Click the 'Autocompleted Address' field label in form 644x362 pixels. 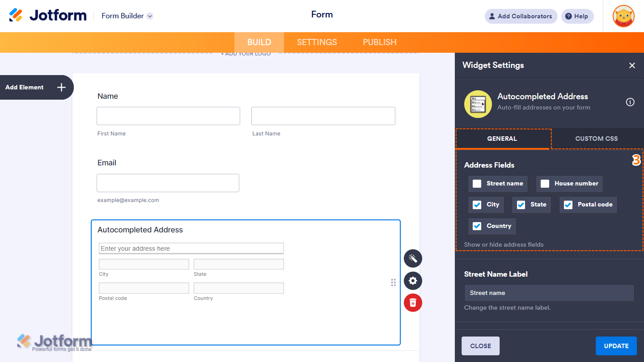click(140, 230)
